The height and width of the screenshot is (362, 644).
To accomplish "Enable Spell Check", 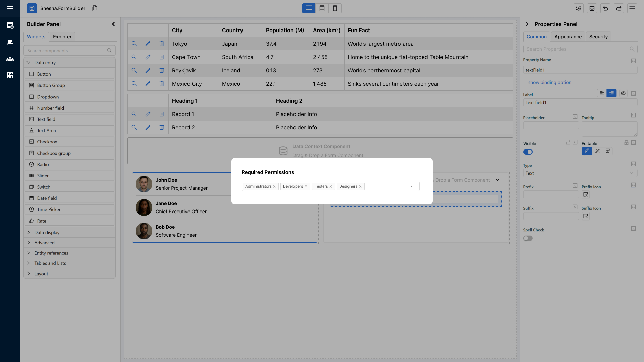I will [528, 238].
